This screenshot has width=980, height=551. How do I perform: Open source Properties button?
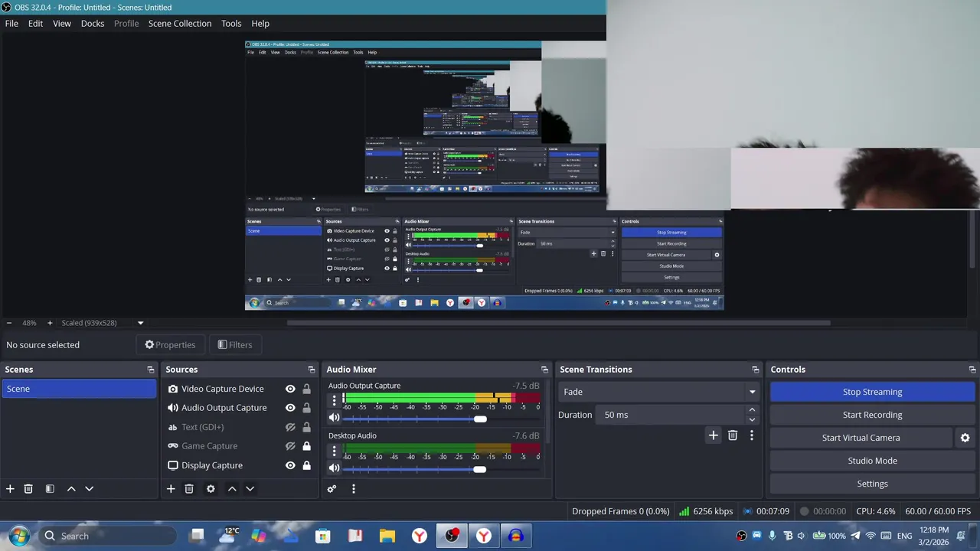pos(171,344)
